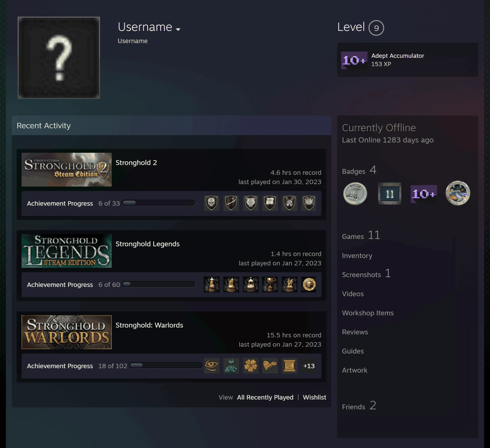Click the green plant achievement in Warlords
The height and width of the screenshot is (448, 490).
point(231,366)
